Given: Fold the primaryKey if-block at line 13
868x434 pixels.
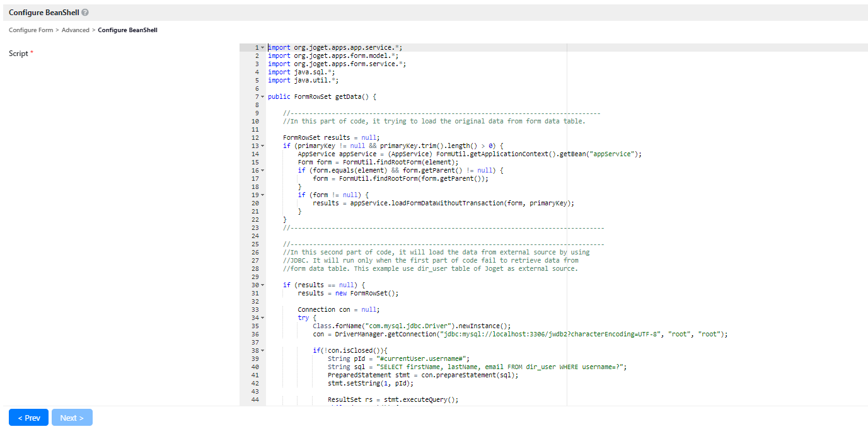Looking at the screenshot, I should pyautogui.click(x=263, y=146).
